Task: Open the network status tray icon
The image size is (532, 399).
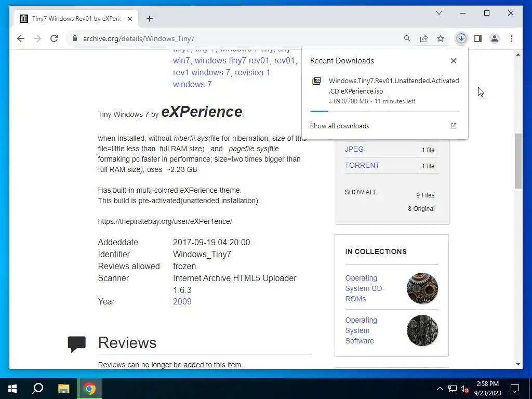Action: 453,389
